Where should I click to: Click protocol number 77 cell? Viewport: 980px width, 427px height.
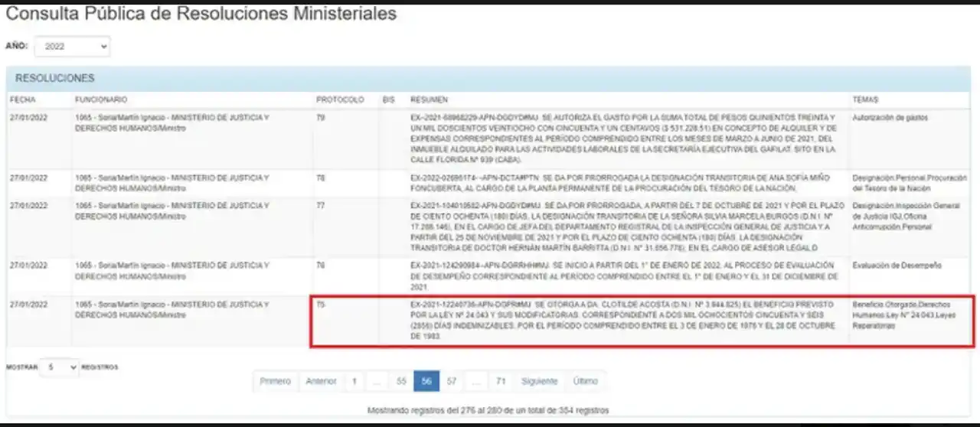pos(345,227)
